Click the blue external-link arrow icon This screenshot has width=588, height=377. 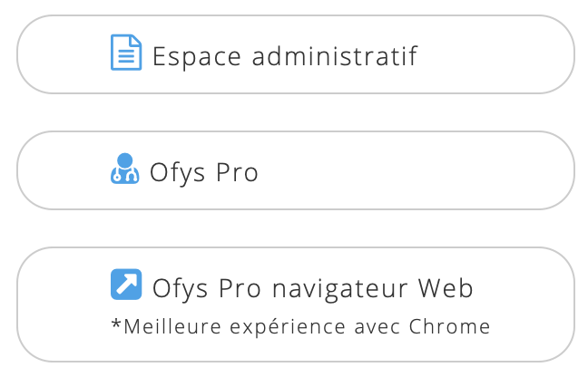tap(126, 285)
